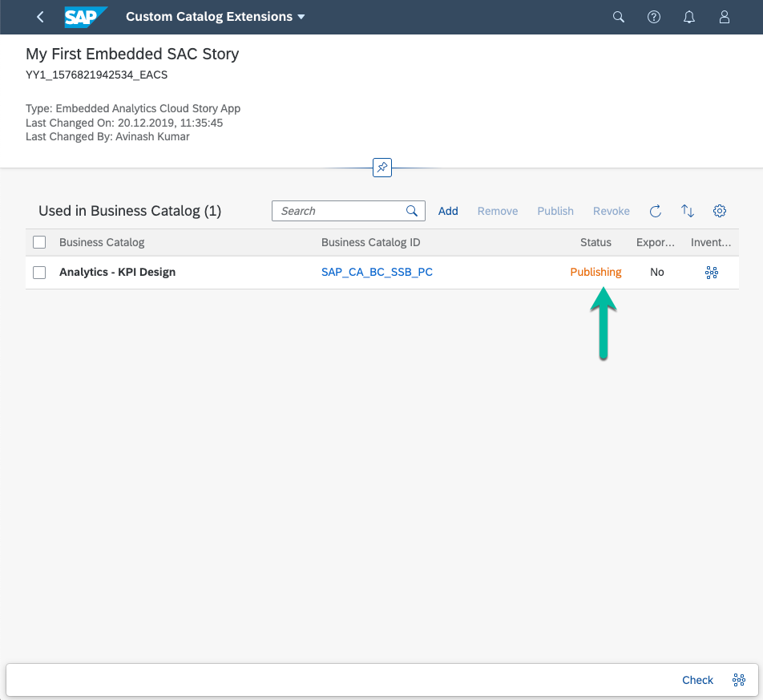The width and height of the screenshot is (763, 700).
Task: Open the help question mark icon
Action: click(x=654, y=17)
